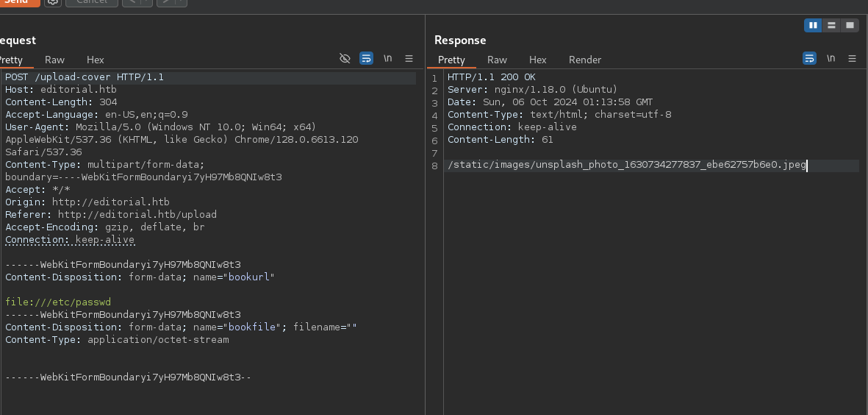Switch Request view to Pretty tab

click(11, 60)
